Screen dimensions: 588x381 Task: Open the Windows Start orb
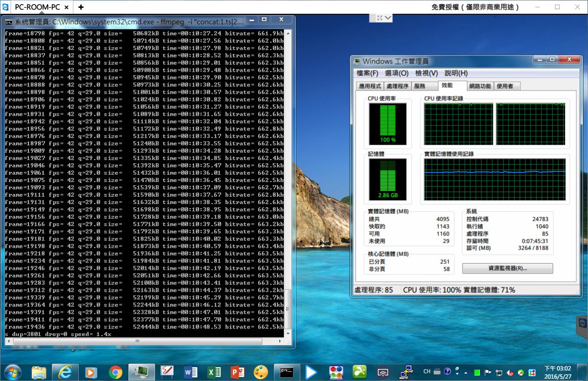point(12,372)
